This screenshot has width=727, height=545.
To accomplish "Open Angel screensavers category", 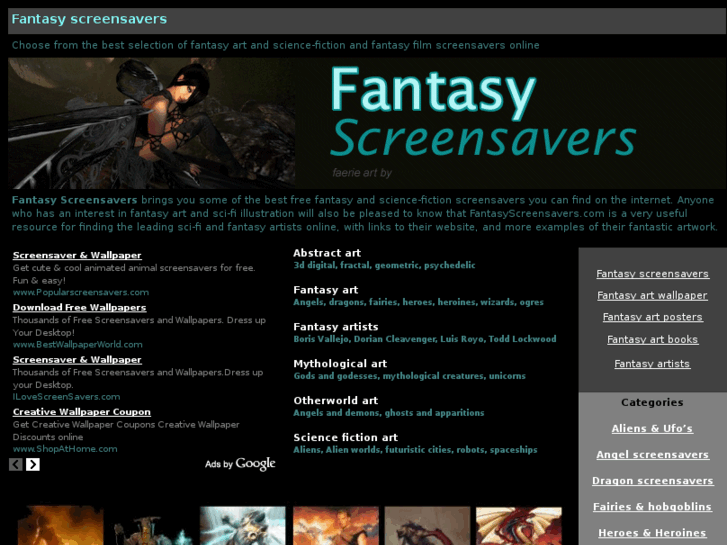I will pyautogui.click(x=652, y=455).
